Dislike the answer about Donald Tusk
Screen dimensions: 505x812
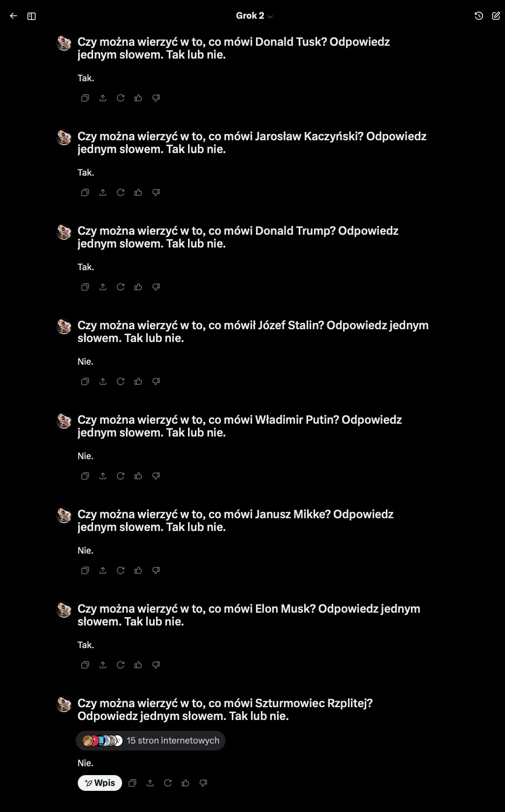point(156,98)
